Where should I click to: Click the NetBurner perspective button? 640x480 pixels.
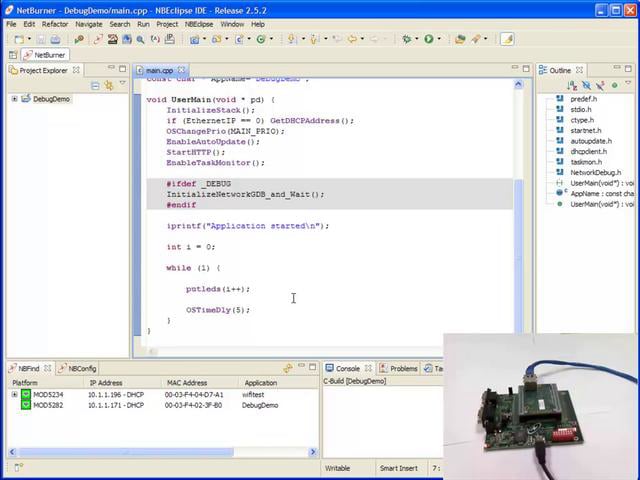[x=43, y=56]
